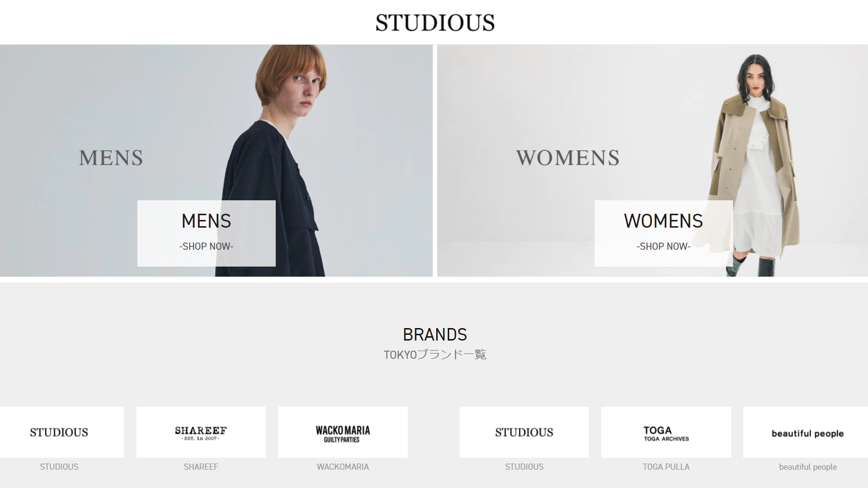Image resolution: width=868 pixels, height=488 pixels.
Task: Click the TOKYOブランド一覧 subtitle
Action: pyautogui.click(x=435, y=355)
